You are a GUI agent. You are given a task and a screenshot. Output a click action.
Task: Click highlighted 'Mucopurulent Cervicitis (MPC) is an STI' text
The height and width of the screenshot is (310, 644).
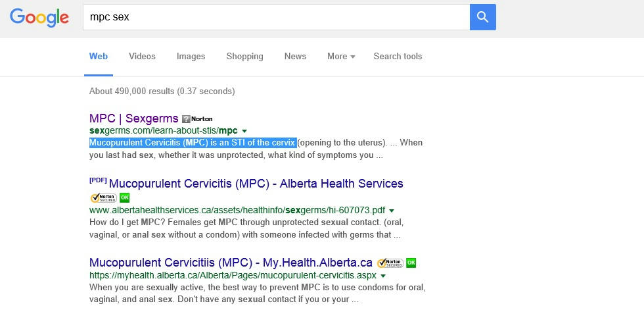tap(193, 143)
